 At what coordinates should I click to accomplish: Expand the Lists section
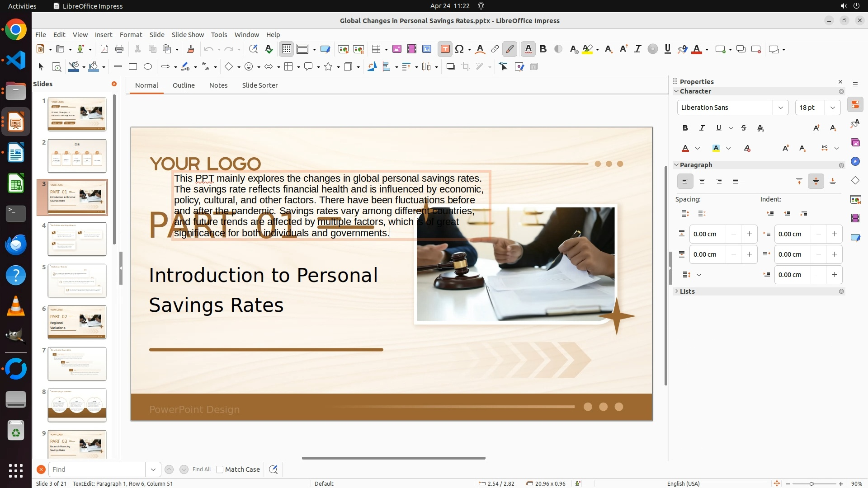pos(687,291)
